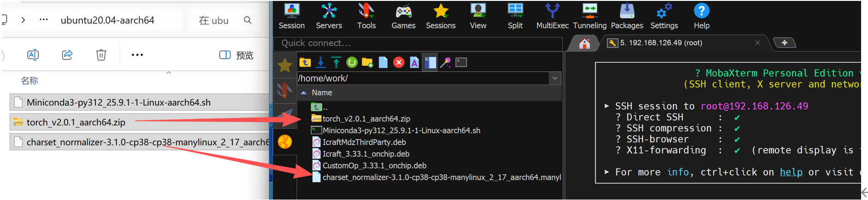
Task: Select torch_v2.0.1_aarch64.zip in Explorer window
Action: click(x=139, y=122)
